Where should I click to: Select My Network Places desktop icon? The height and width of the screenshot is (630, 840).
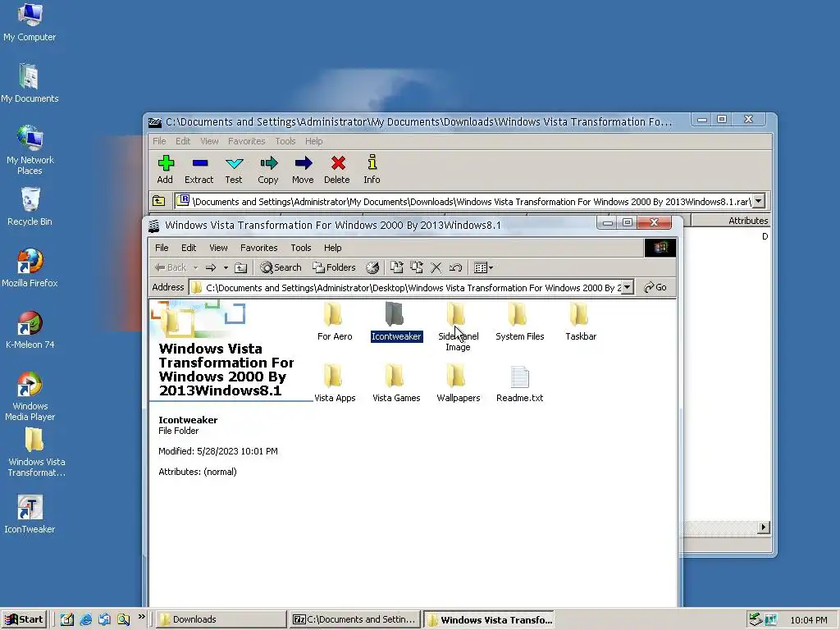(x=30, y=150)
